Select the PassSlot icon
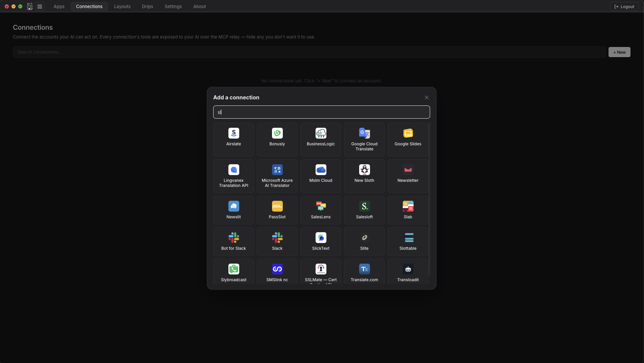Screen dimensions: 644x363 (277, 206)
